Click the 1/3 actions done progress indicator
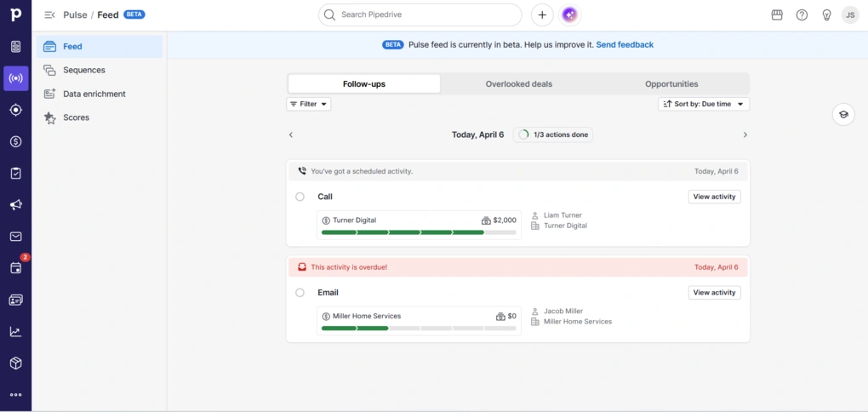Screen dimensions: 868x412 (553, 134)
